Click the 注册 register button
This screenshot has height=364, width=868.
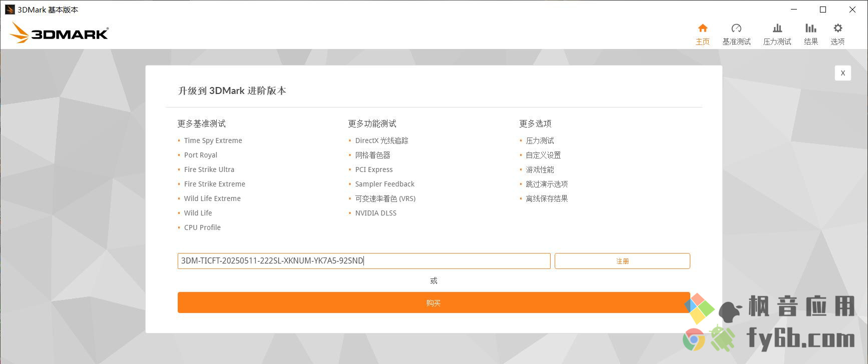622,261
